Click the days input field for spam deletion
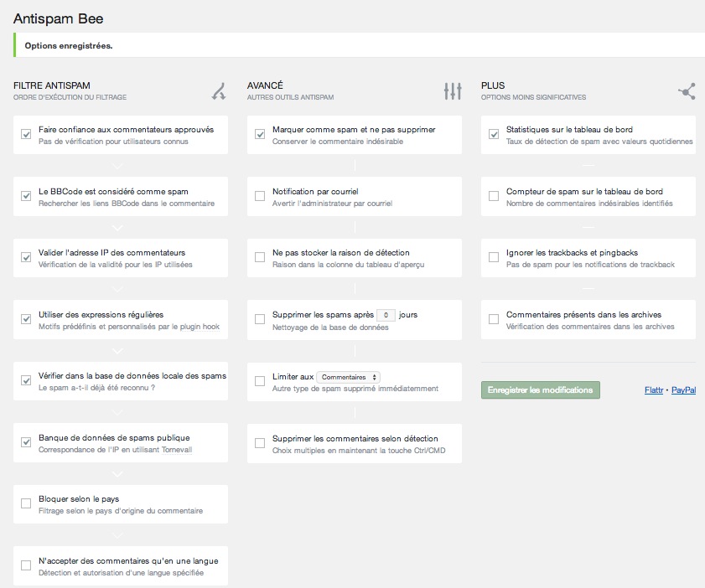The image size is (705, 588). 386,316
